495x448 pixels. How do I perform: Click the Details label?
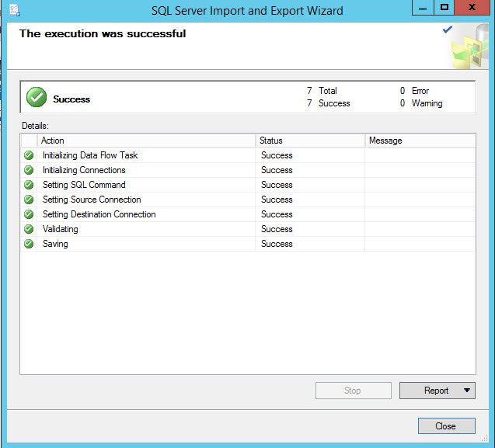pos(35,126)
